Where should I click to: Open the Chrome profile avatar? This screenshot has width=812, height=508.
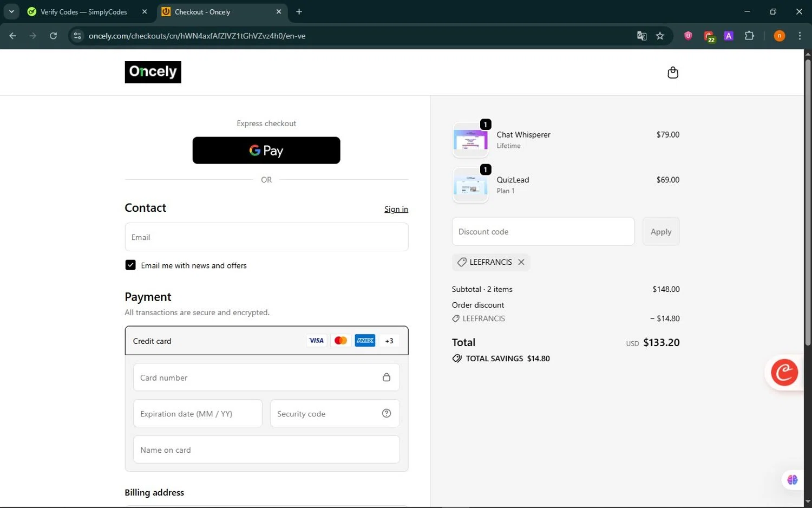pyautogui.click(x=780, y=36)
